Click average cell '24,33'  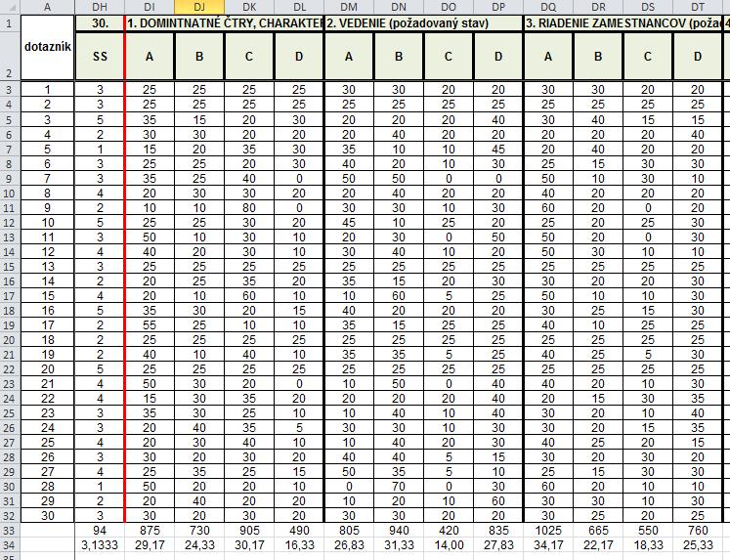[199, 545]
